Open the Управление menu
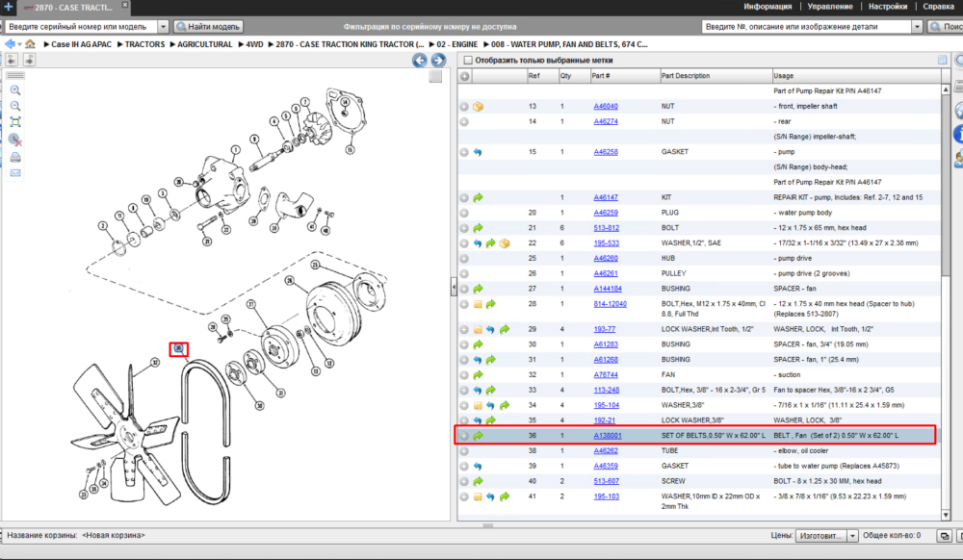963x560 pixels. click(x=830, y=7)
